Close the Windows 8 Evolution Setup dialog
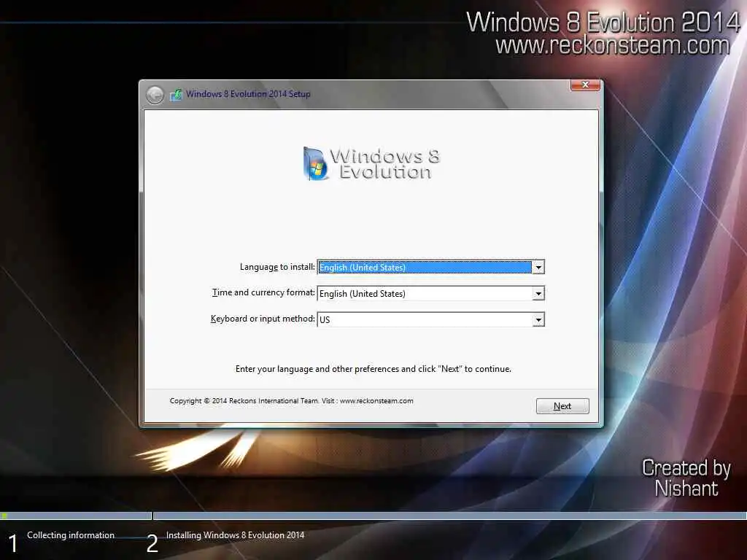The height and width of the screenshot is (560, 747). tap(585, 85)
